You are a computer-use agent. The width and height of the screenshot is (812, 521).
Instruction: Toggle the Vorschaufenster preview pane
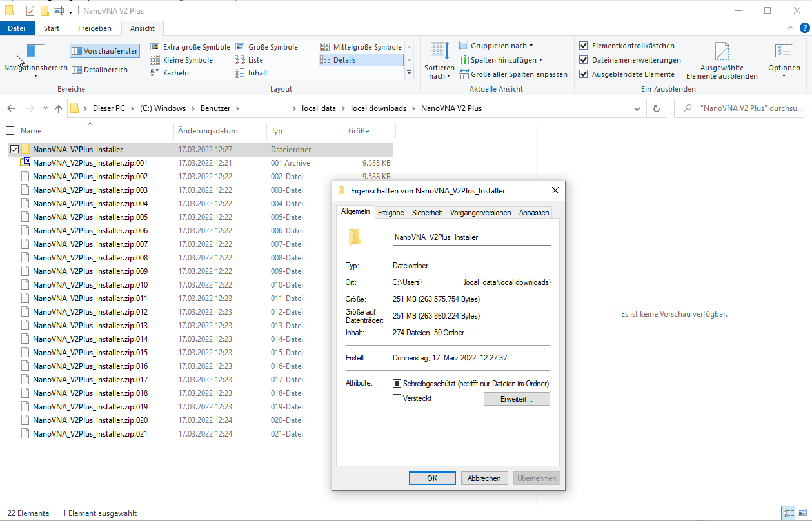click(x=104, y=51)
